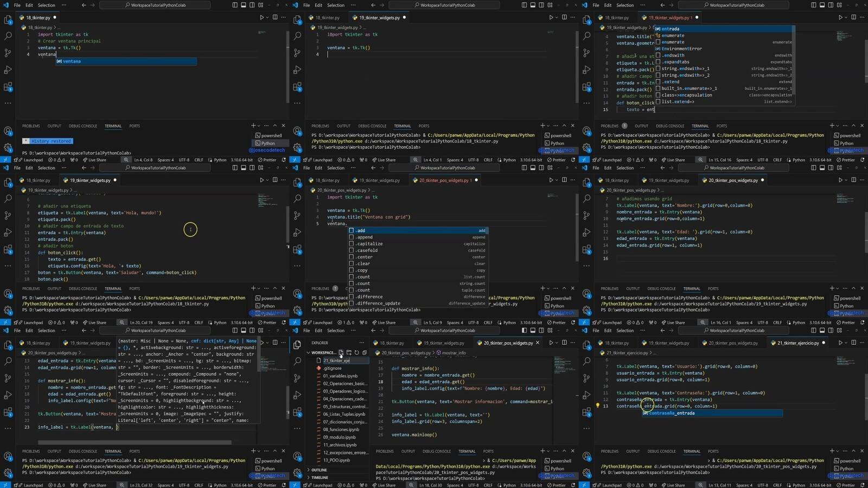
Task: Toggle bottom panel in the Explorer window title bar
Action: [x=533, y=330]
